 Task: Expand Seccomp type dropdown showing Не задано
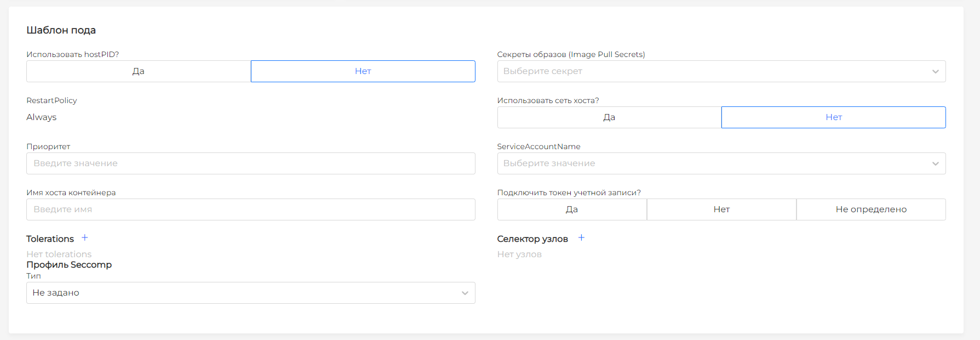pos(241,293)
